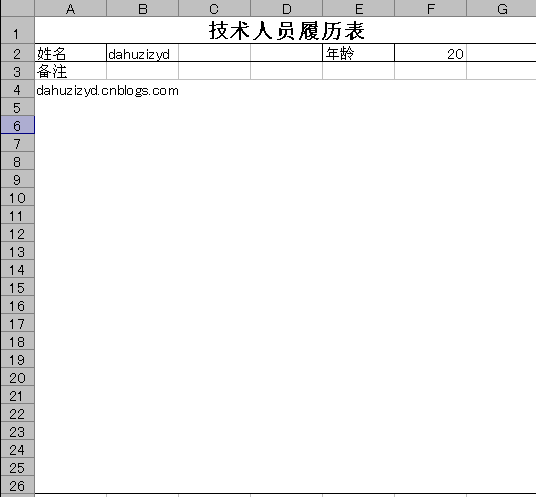Click empty cell G3

(x=501, y=71)
